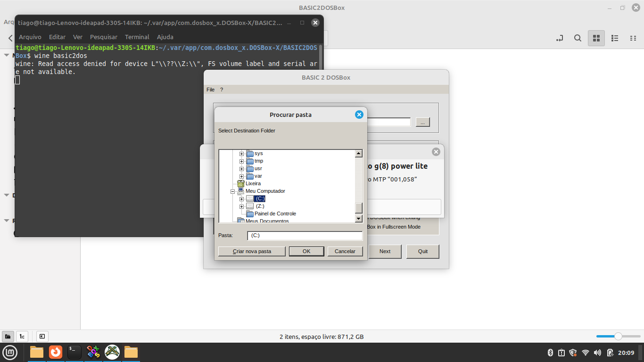Open Bluetooth tray icon
The image size is (644, 362).
[550, 353]
